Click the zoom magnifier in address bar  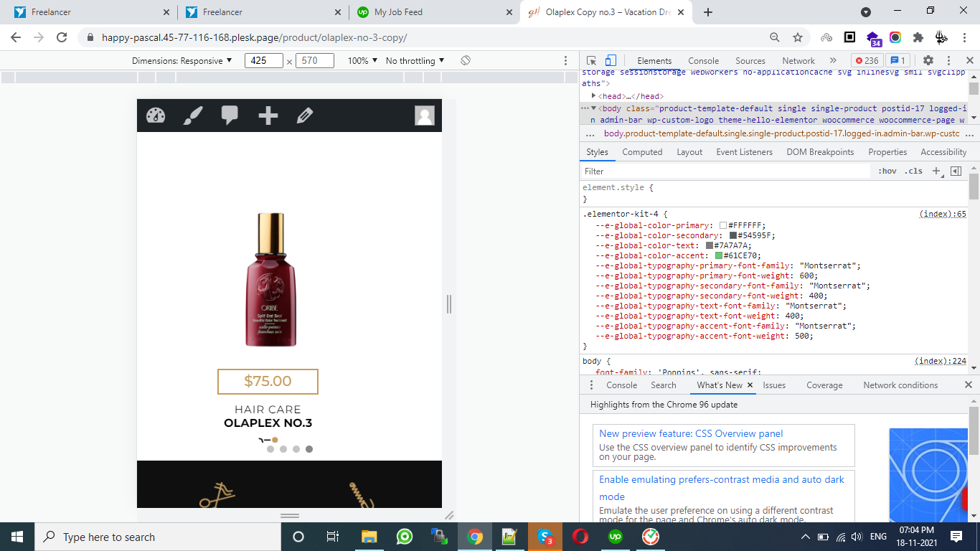tap(775, 37)
